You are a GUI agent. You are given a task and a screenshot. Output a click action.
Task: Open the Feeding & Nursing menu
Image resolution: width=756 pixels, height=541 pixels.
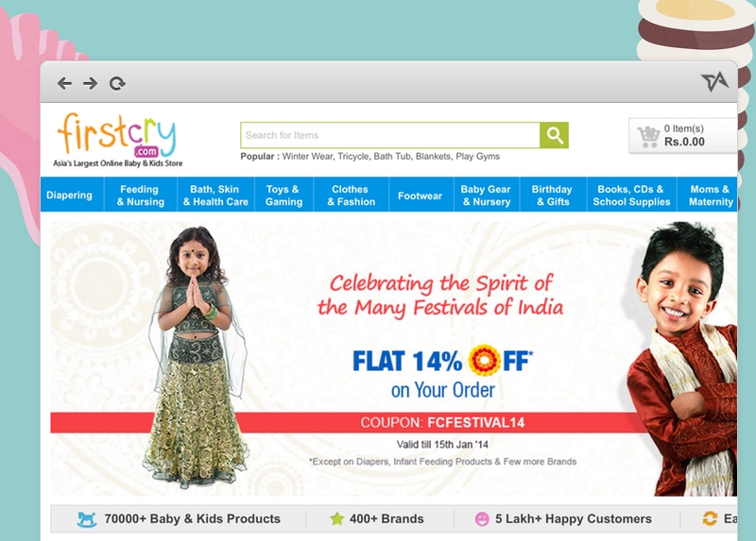coord(140,195)
